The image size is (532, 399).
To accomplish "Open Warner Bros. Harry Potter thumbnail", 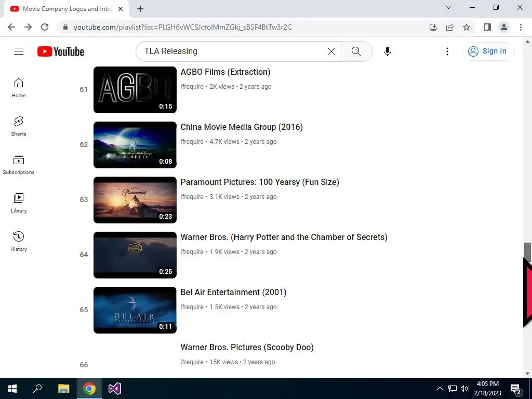I will (x=135, y=255).
